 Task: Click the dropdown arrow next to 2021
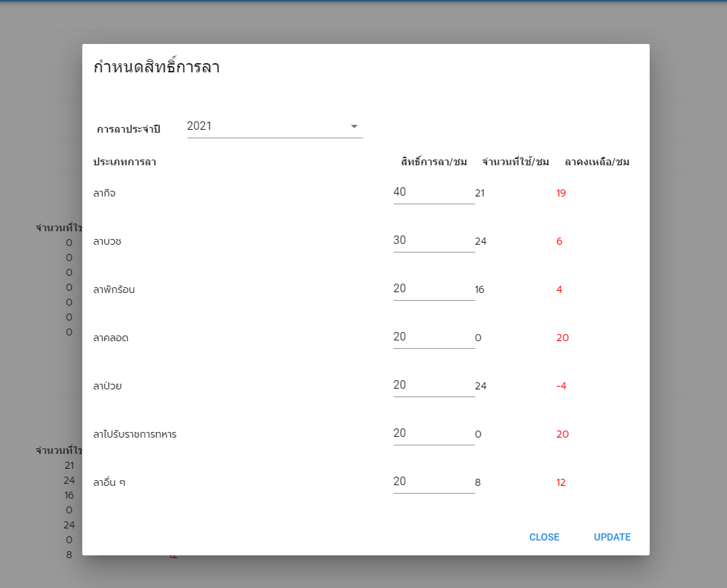(x=354, y=126)
